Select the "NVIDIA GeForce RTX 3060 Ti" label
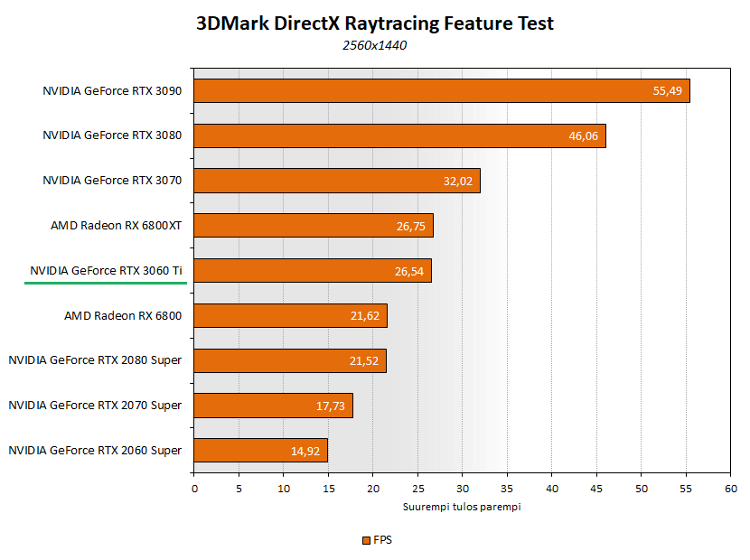The image size is (750, 560). [x=107, y=271]
